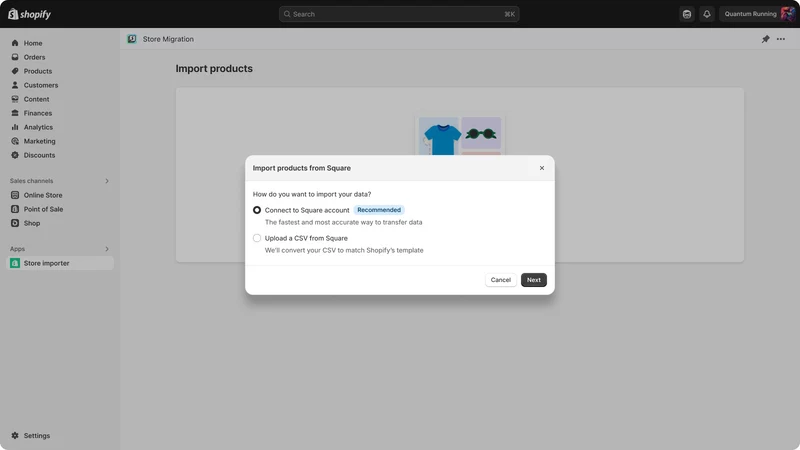Click "We'll convert your CSV" description
The image size is (800, 450).
(344, 251)
